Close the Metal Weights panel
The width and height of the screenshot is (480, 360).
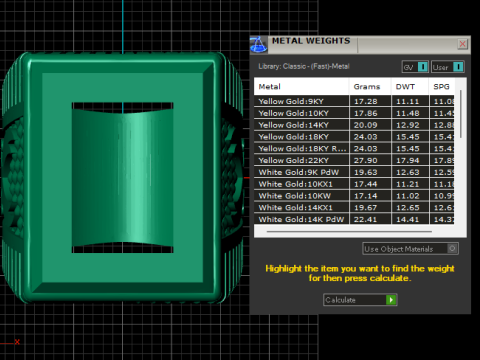[x=462, y=44]
